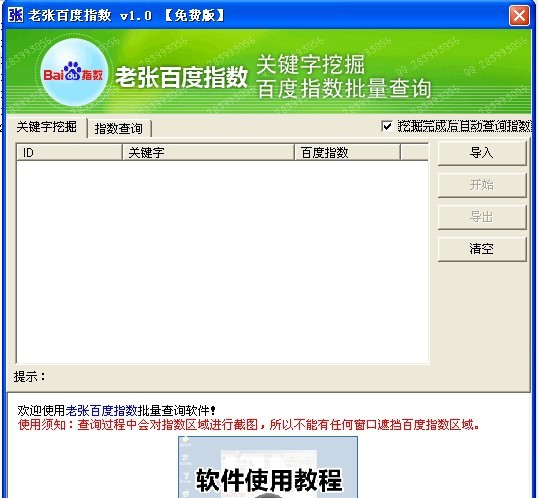Click the Baidu 指数 logo in banner
Image resolution: width=538 pixels, height=498 pixels.
pyautogui.click(x=73, y=73)
